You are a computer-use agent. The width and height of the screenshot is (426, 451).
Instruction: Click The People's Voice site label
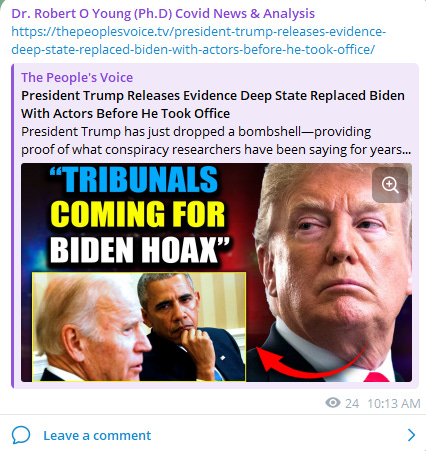tap(77, 77)
